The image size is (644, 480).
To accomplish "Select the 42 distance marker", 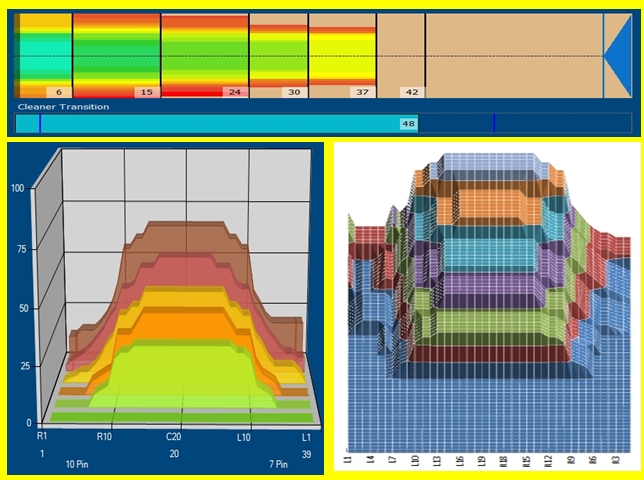I will pos(411,91).
